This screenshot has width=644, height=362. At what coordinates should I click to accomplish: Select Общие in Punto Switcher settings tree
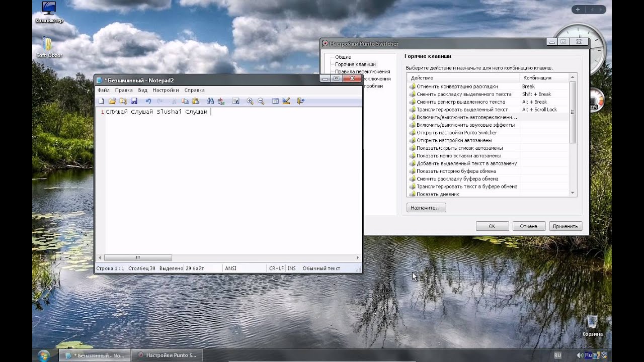[x=343, y=57]
